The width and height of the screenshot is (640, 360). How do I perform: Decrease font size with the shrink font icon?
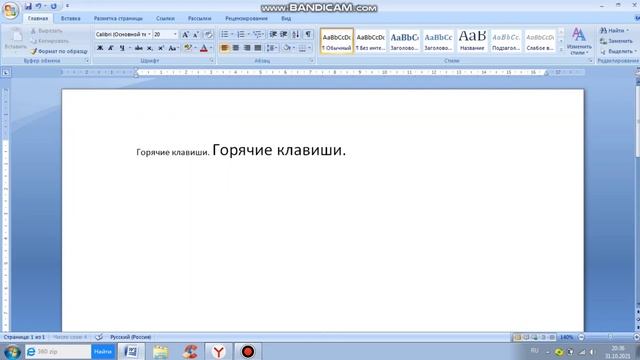(196, 35)
